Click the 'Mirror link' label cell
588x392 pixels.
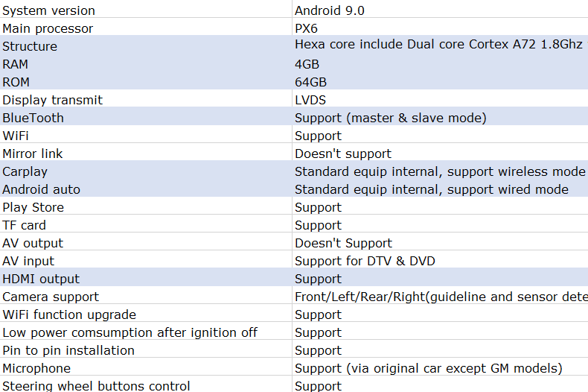point(33,154)
